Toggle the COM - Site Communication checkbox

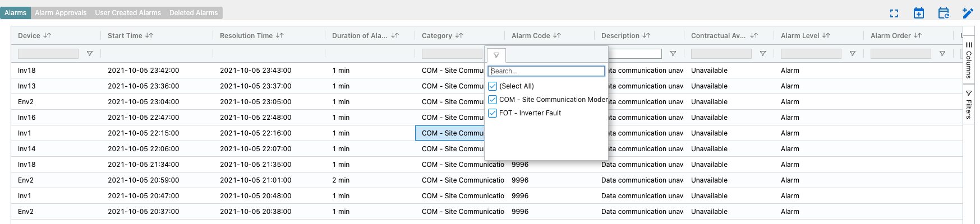pos(493,100)
